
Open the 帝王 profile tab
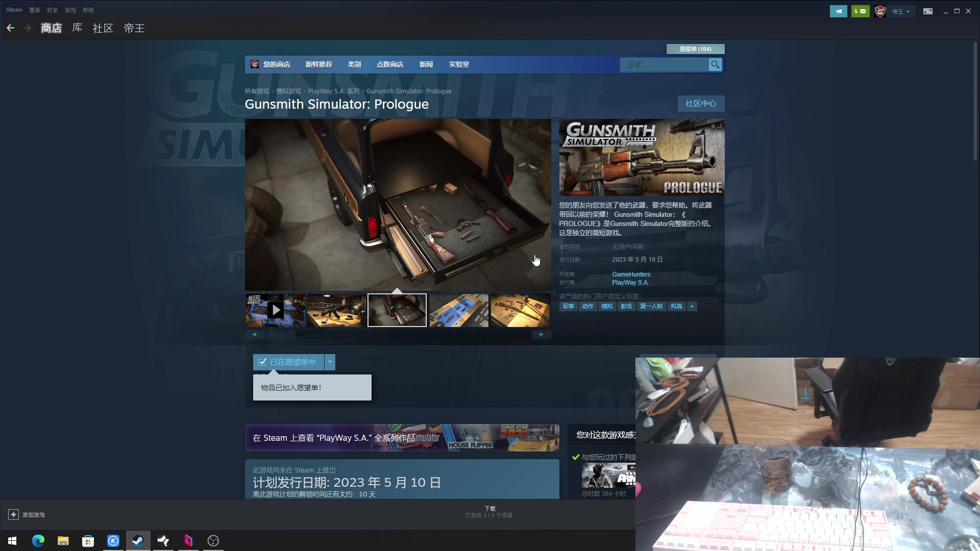point(134,28)
